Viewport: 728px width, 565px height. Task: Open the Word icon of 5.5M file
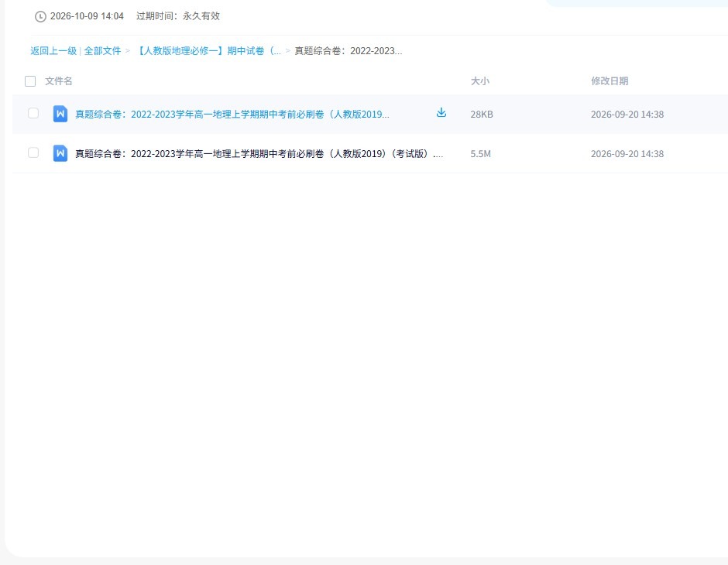click(x=60, y=153)
